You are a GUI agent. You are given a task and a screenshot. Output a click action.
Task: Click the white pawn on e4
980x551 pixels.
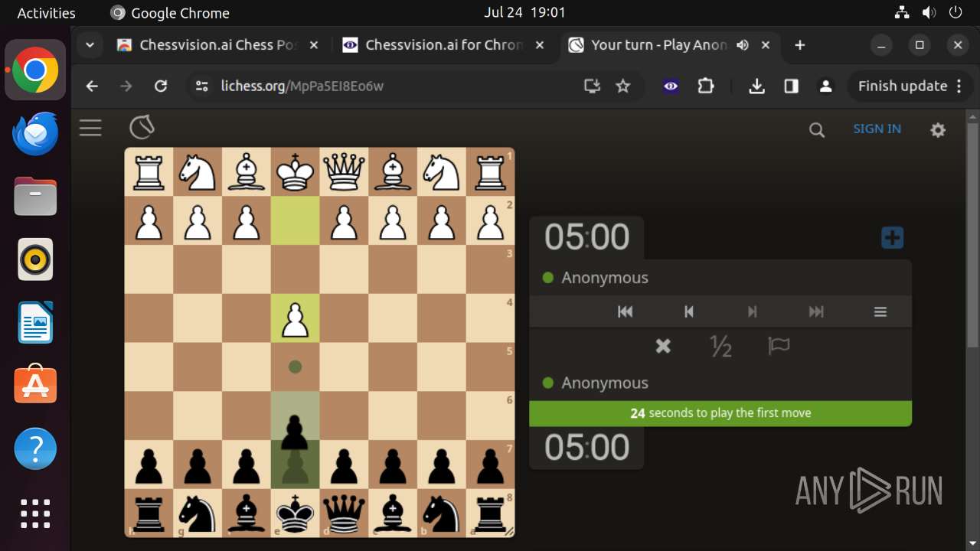(x=295, y=318)
